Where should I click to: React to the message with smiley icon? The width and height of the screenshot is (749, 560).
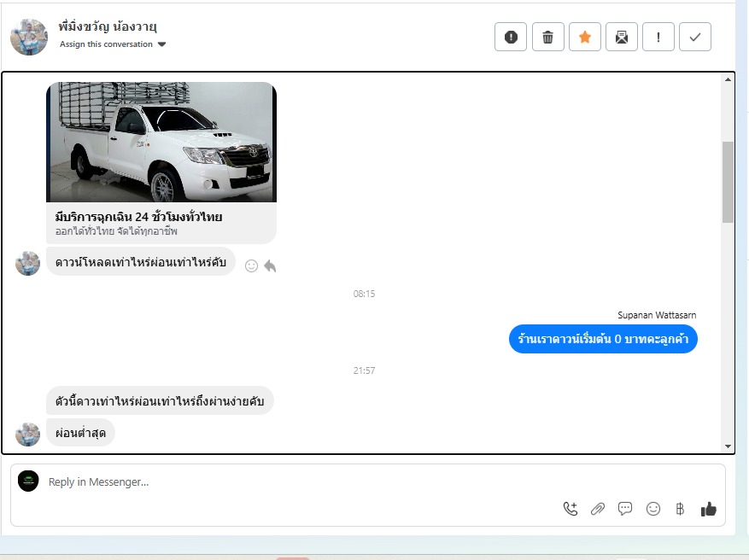251,265
